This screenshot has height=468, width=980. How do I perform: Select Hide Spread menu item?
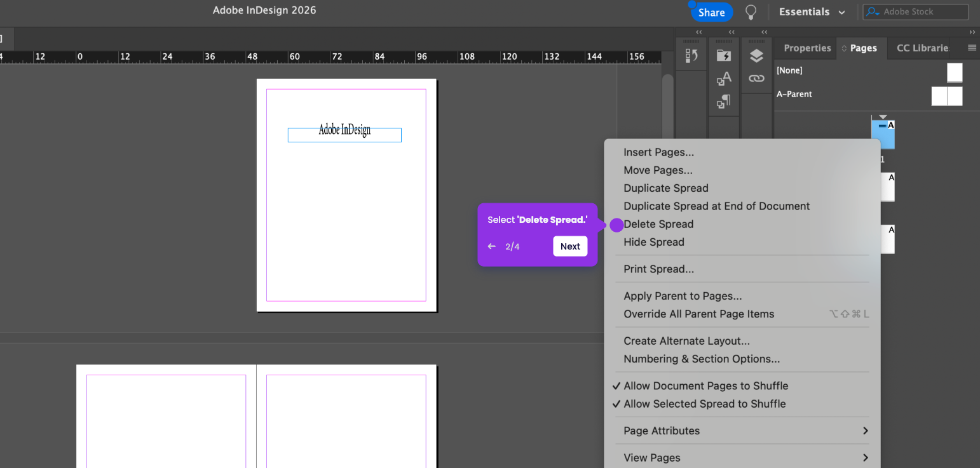tap(742, 242)
